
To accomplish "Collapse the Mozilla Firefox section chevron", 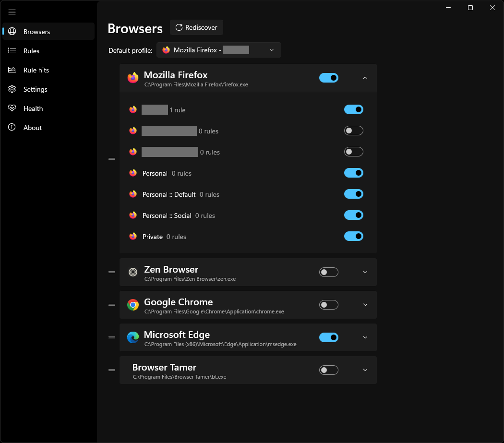I will [365, 78].
